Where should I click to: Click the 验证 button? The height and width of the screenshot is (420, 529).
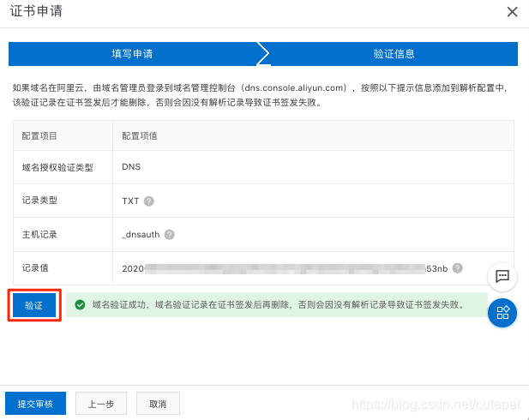tap(34, 305)
